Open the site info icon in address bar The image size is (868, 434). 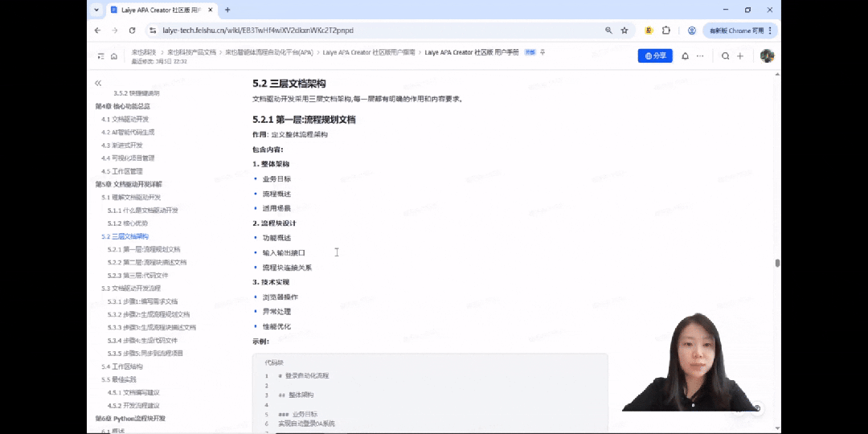(x=154, y=31)
